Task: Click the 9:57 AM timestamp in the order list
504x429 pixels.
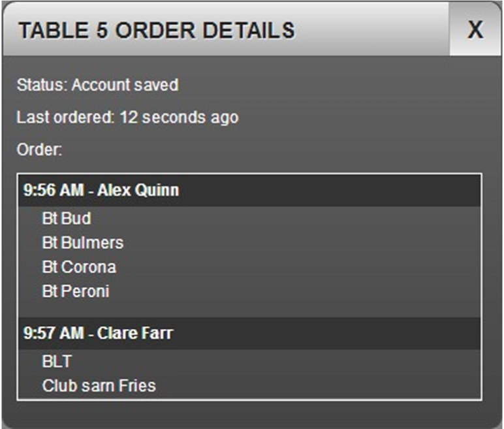Action: pyautogui.click(x=51, y=334)
